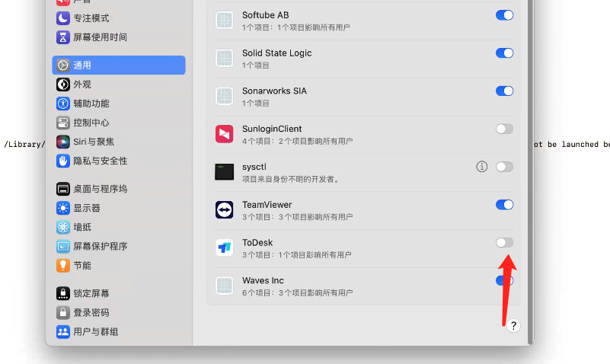Open 桌面与程序坞 (Desktop & Dock) in the sidebar
This screenshot has width=610, height=364.
pos(119,189)
